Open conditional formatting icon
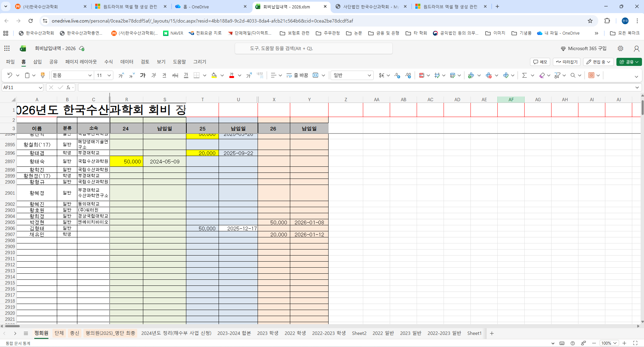 point(422,75)
